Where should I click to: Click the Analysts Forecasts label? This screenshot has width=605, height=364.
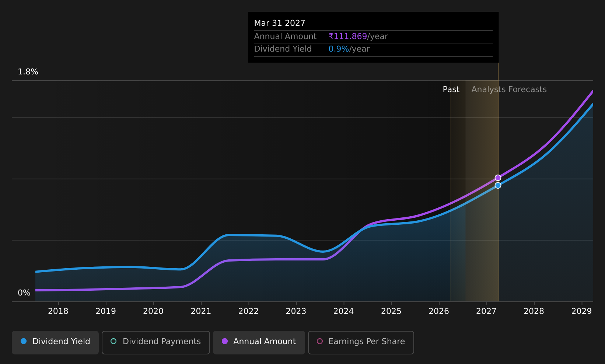pyautogui.click(x=509, y=90)
